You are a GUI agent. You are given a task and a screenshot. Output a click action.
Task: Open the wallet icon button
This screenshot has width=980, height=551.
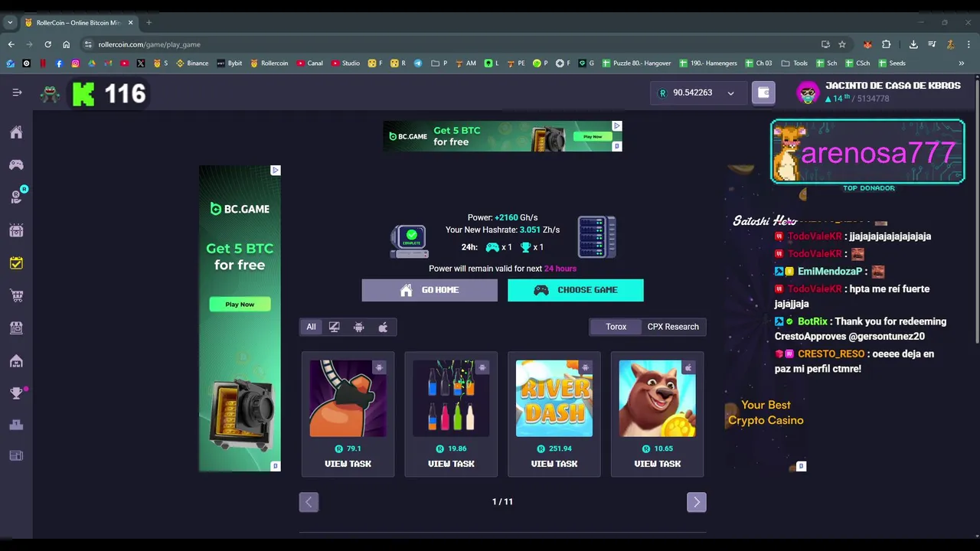click(763, 93)
